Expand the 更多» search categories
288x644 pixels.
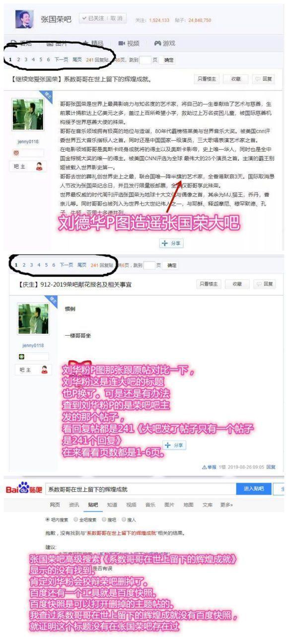pos(226,505)
